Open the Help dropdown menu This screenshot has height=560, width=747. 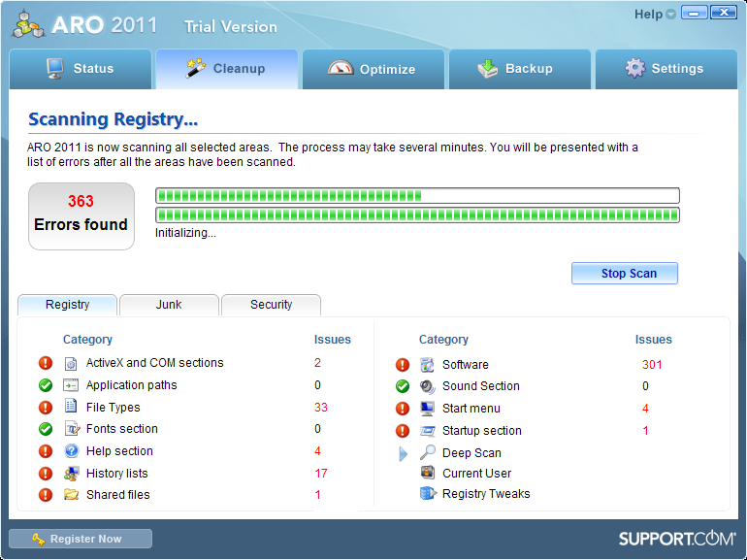point(655,15)
